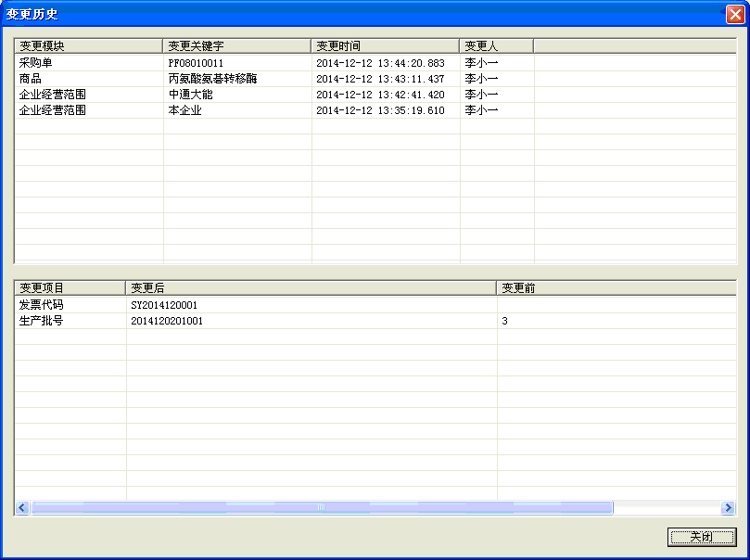Select 李小一 in the 商品 row

coord(481,79)
